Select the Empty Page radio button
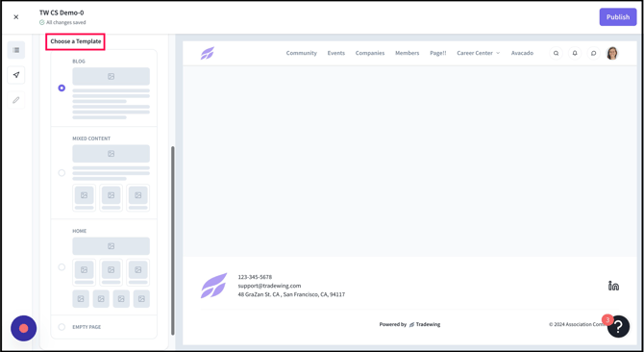 [x=62, y=327]
